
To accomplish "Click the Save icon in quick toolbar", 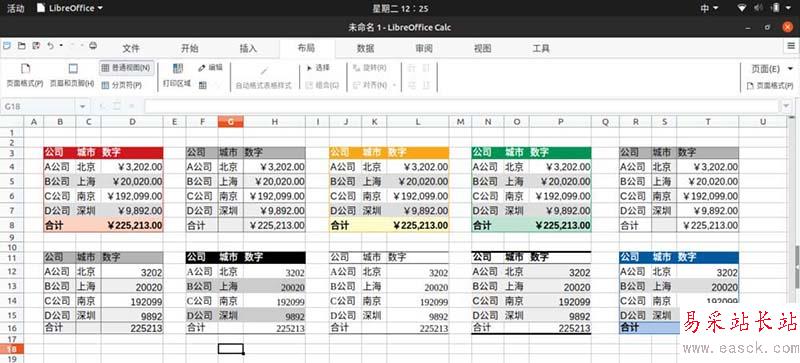I will point(36,46).
